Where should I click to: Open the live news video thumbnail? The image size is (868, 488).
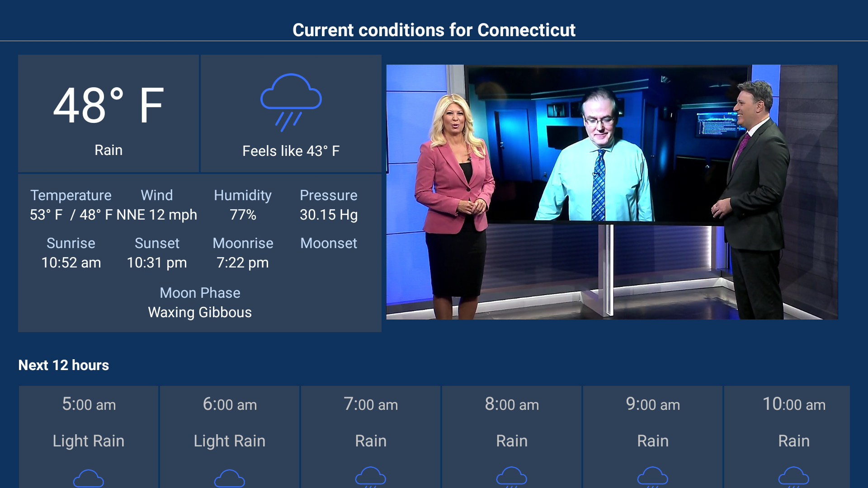(x=612, y=192)
